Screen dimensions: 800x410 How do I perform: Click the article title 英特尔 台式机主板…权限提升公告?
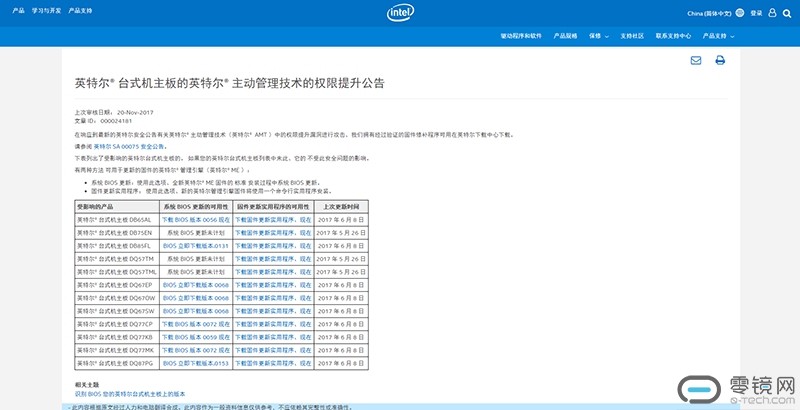click(229, 84)
